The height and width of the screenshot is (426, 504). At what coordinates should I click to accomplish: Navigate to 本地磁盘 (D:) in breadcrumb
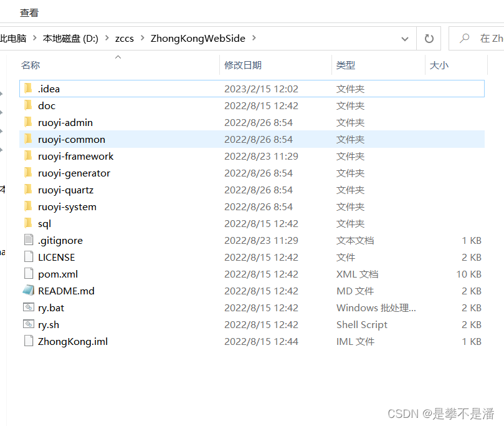[x=71, y=38]
